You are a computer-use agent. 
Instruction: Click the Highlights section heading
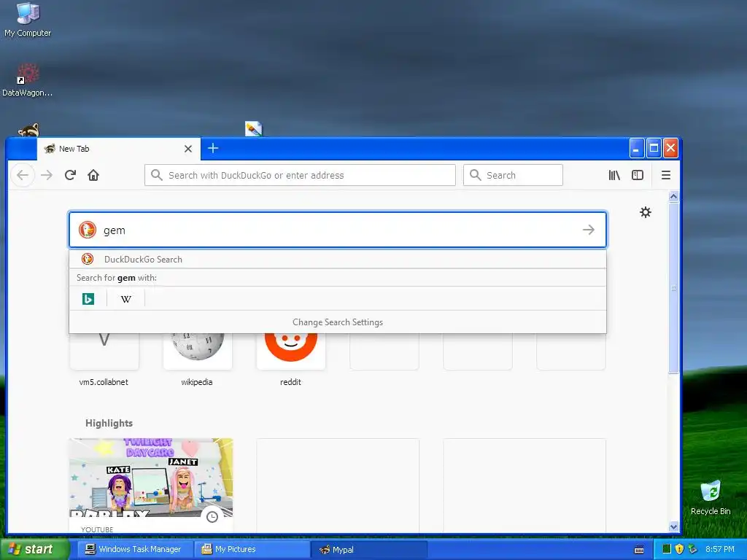(x=109, y=424)
